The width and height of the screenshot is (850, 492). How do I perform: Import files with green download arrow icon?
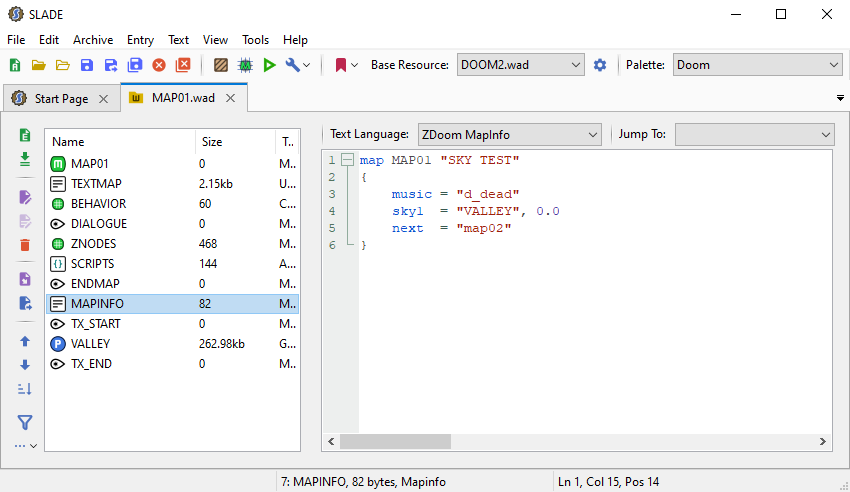25,159
